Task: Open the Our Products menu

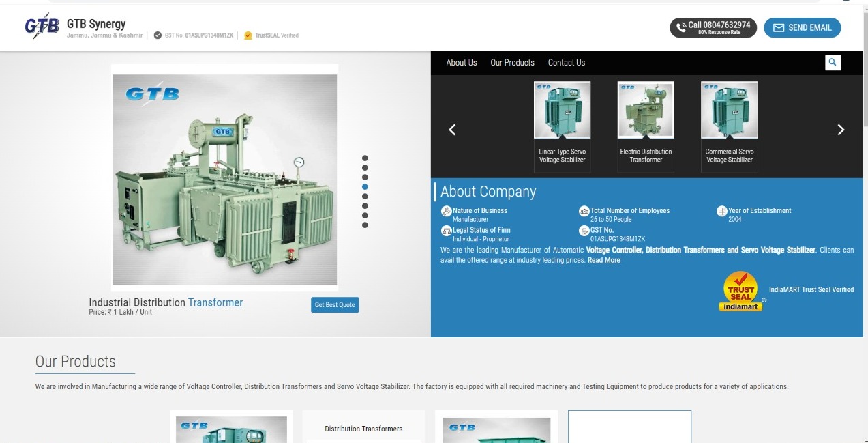Action: [x=512, y=62]
